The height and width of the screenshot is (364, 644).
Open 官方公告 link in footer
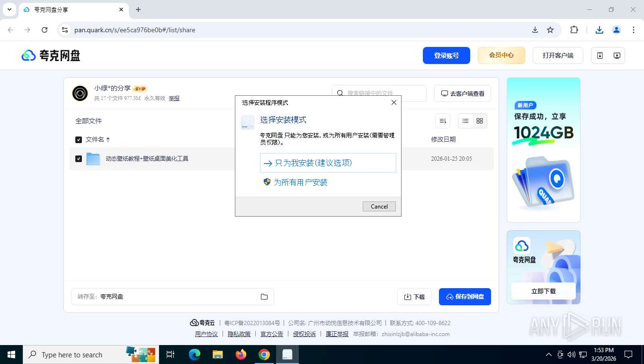click(x=272, y=334)
